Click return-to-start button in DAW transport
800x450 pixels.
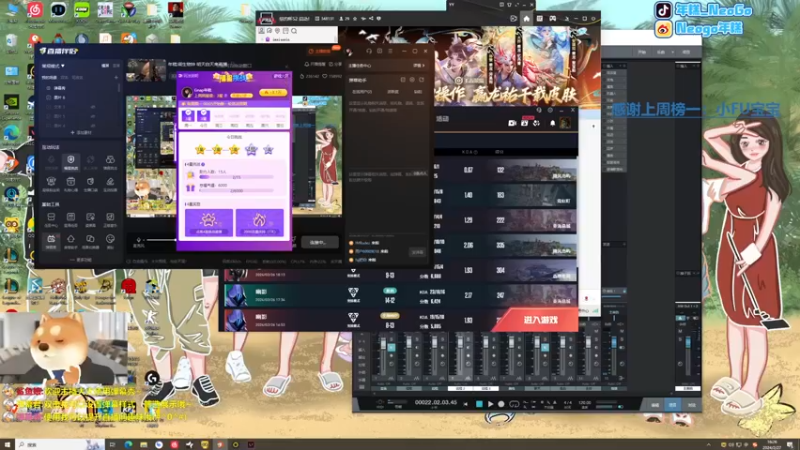465,404
